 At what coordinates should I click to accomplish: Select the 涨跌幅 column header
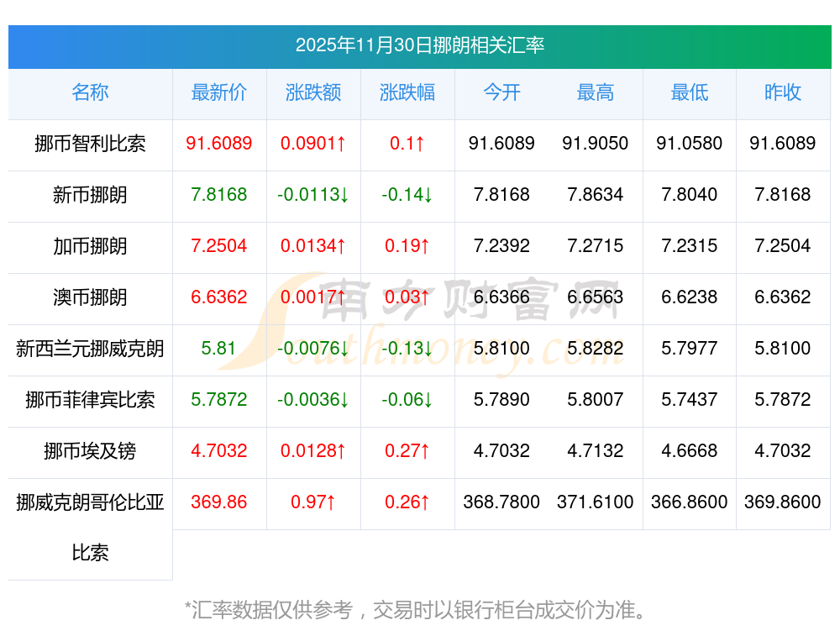407,92
